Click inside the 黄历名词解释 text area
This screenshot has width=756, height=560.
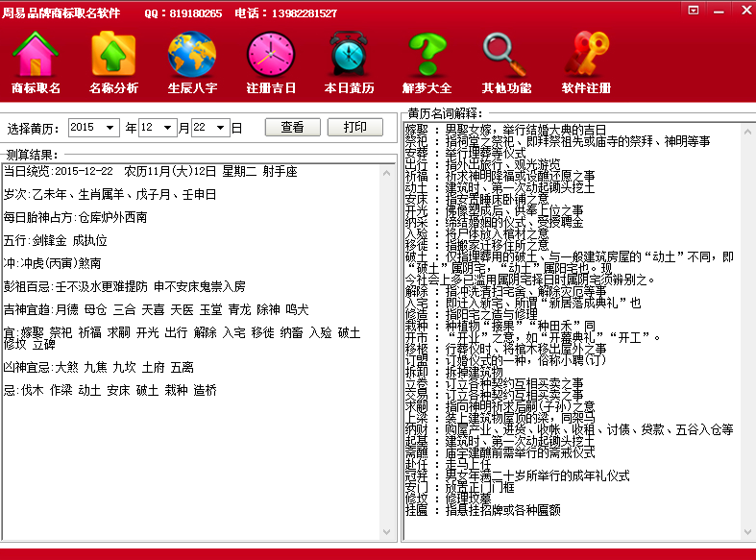(x=576, y=336)
